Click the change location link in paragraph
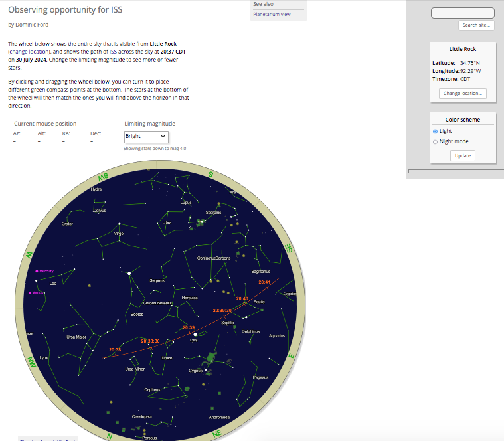 pos(29,52)
